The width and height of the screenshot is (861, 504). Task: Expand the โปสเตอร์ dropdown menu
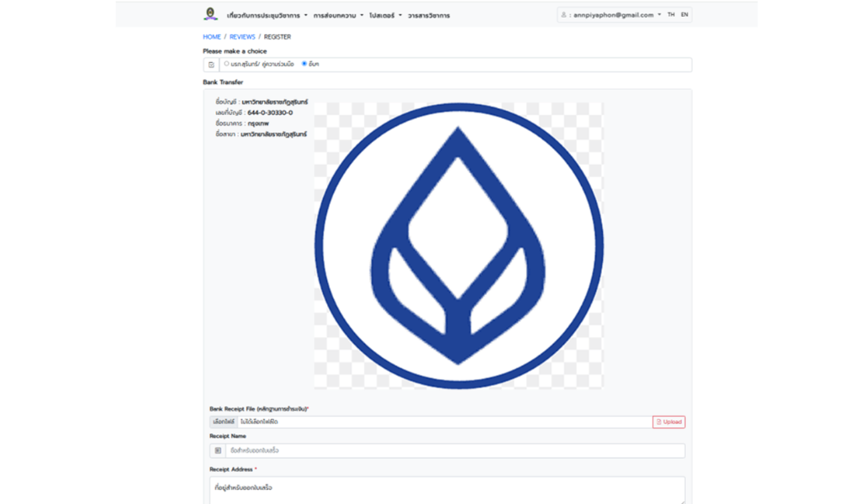(x=385, y=15)
